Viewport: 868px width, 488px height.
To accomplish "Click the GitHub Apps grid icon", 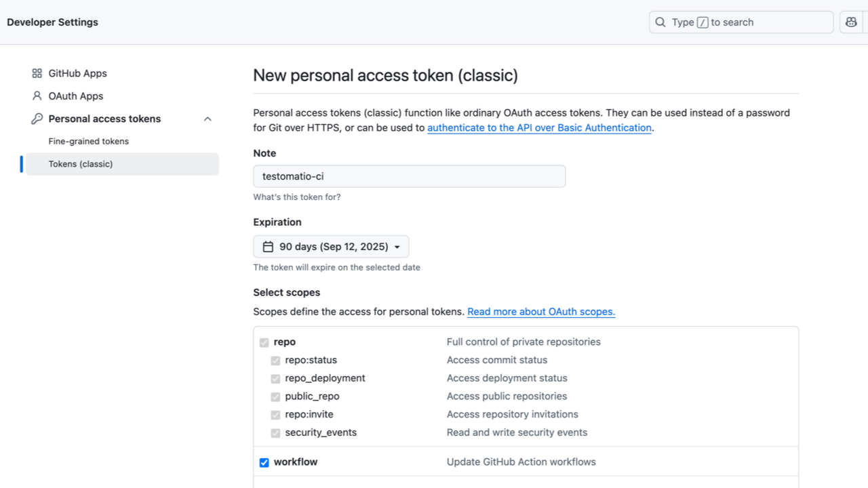I will [x=37, y=73].
